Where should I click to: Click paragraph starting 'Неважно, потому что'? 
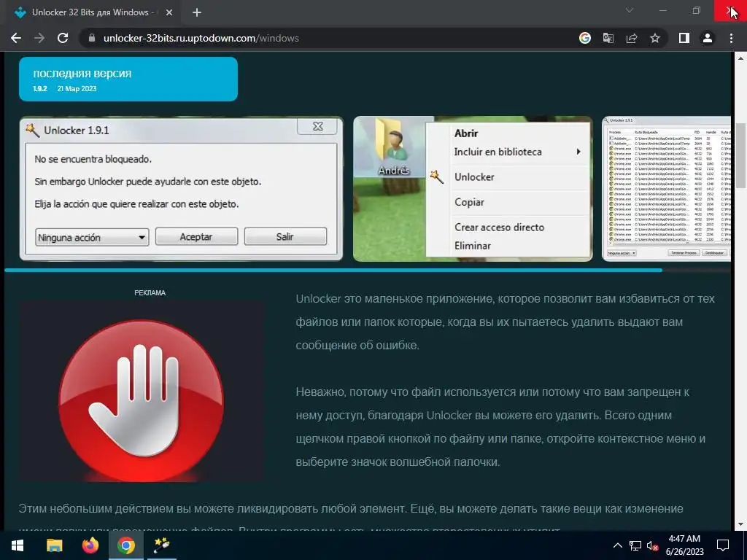[x=500, y=427]
